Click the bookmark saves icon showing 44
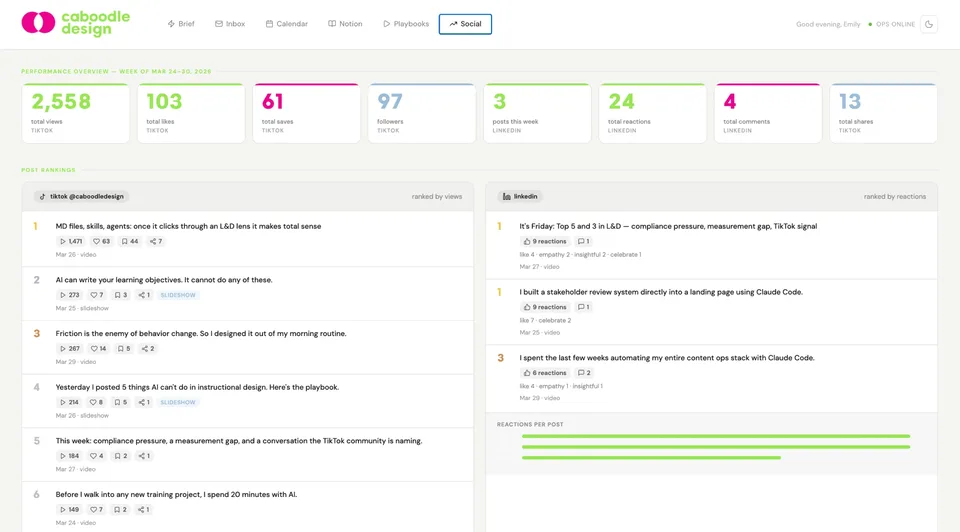This screenshot has height=532, width=960. tap(124, 241)
